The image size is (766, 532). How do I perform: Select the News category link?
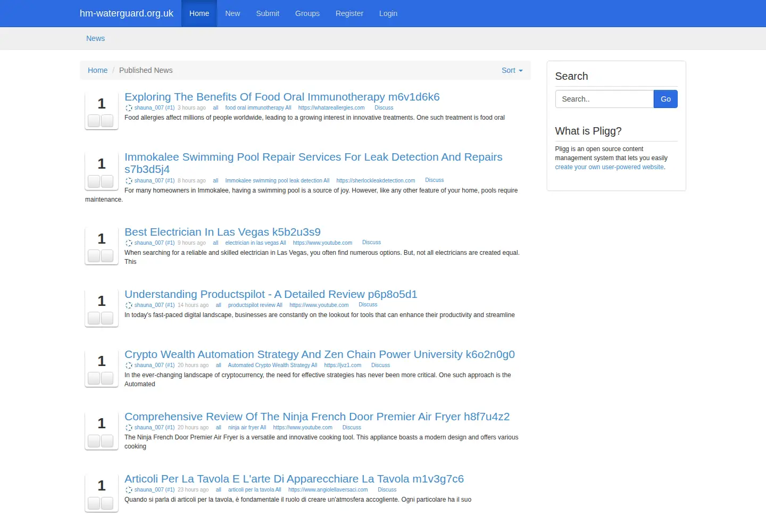pyautogui.click(x=96, y=38)
